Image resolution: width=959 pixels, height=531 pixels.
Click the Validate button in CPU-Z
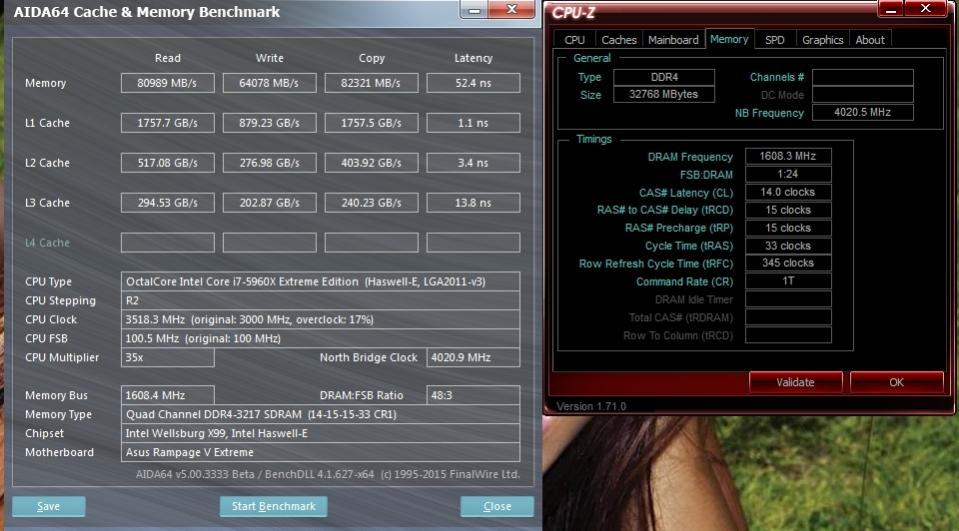[795, 382]
